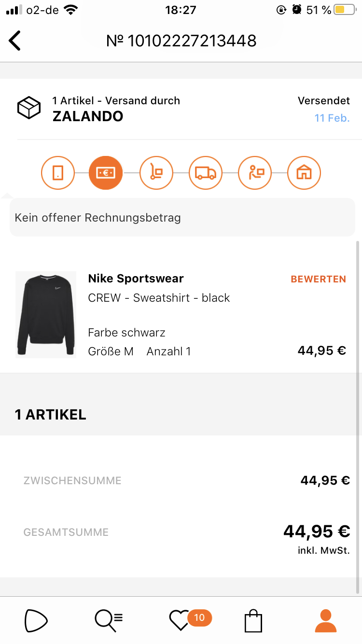The height and width of the screenshot is (644, 362).
Task: Open the shopping bag
Action: 253,621
